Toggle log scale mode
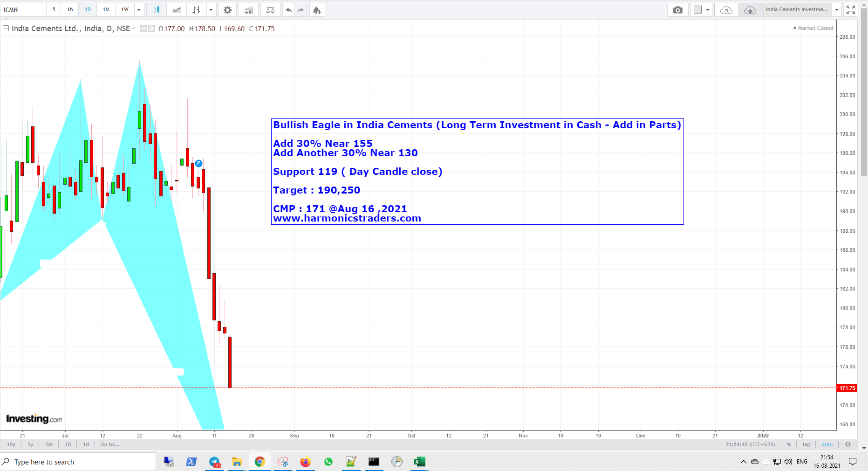 (x=806, y=444)
